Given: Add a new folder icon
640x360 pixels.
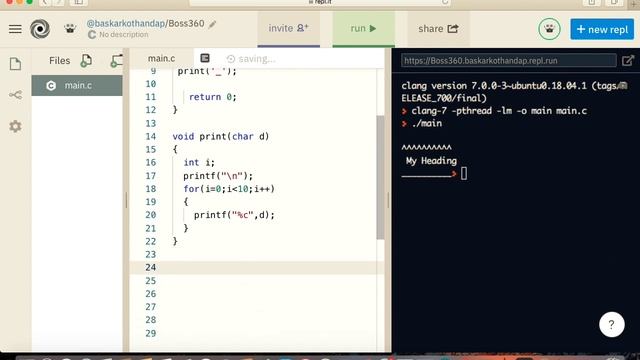Looking at the screenshot, I should [116, 60].
